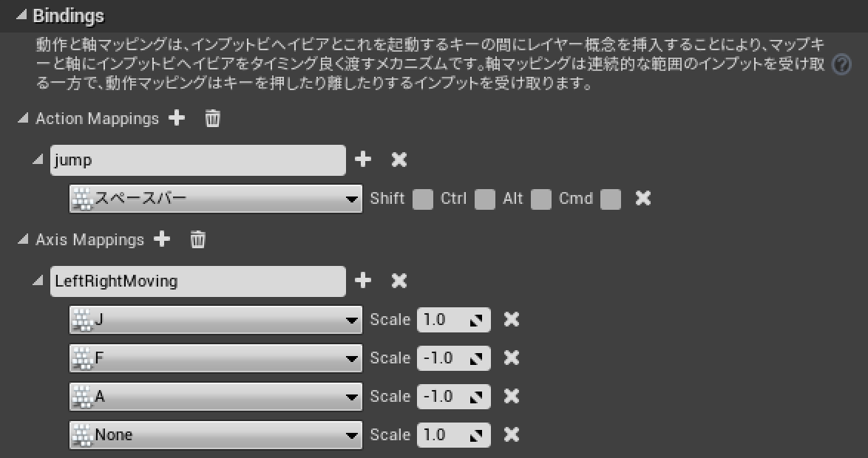The height and width of the screenshot is (458, 868).
Task: Open the スペースバー key dropdown
Action: pyautogui.click(x=216, y=199)
